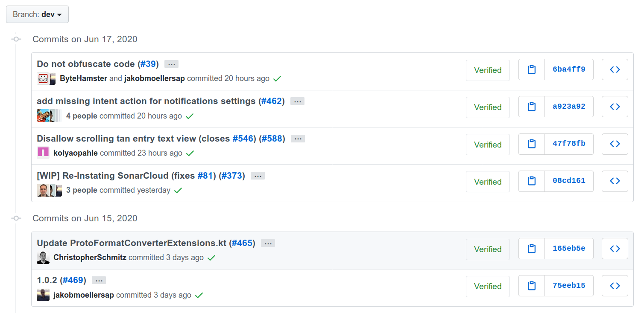This screenshot has height=313, width=644.
Task: Expand the ellipsis next to 1.0.2 commit
Action: (99, 281)
